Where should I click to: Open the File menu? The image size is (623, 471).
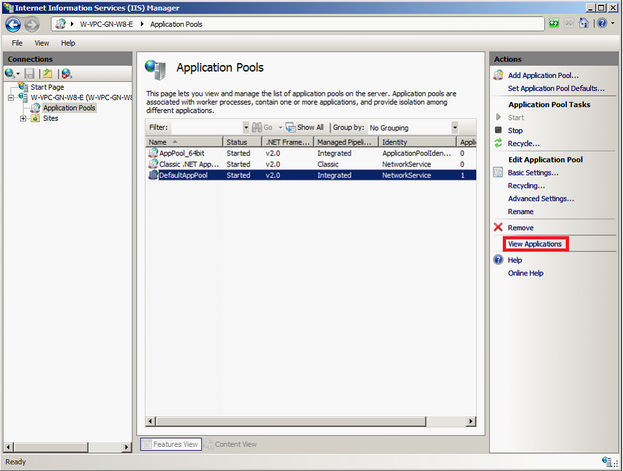pyautogui.click(x=17, y=43)
